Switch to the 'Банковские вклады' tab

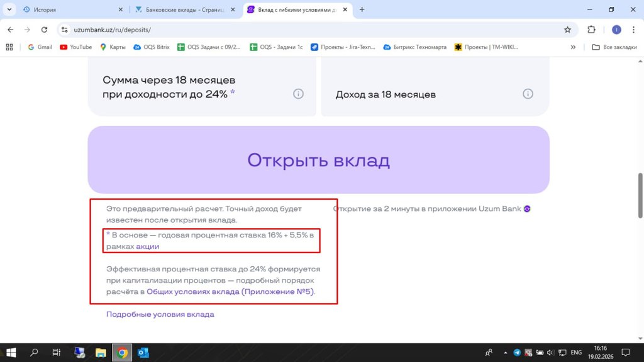pos(182,10)
